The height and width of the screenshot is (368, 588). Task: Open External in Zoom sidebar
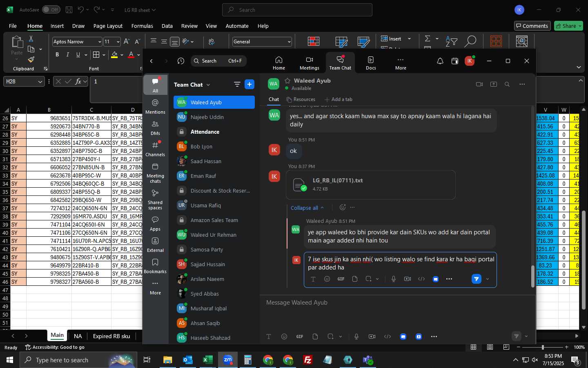point(155,245)
